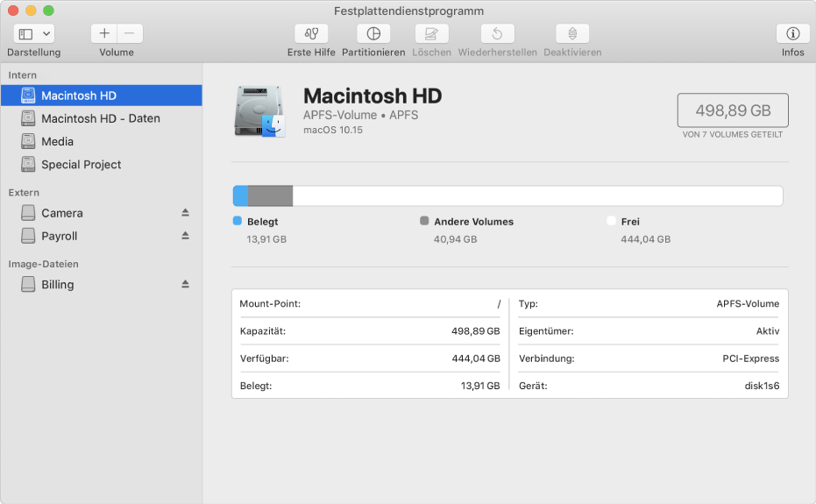Select the Special Project volume
The image size is (816, 504).
(102, 165)
